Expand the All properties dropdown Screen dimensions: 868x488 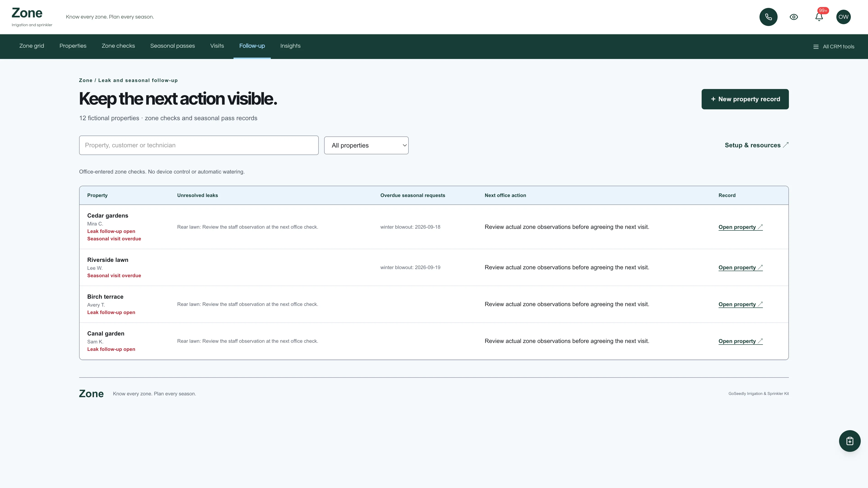366,145
